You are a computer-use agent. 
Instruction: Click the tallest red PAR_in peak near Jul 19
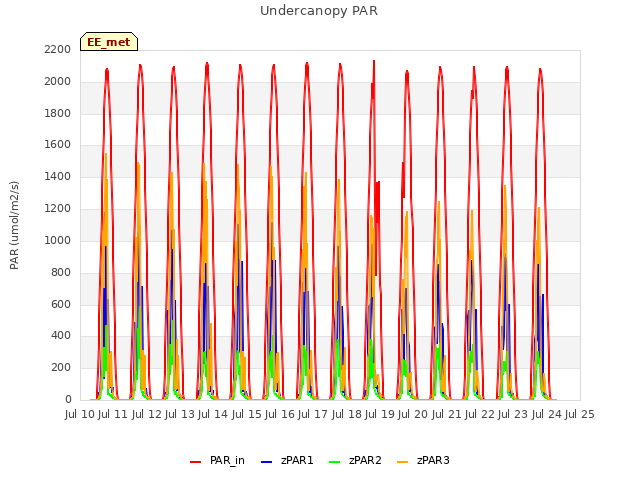374,62
